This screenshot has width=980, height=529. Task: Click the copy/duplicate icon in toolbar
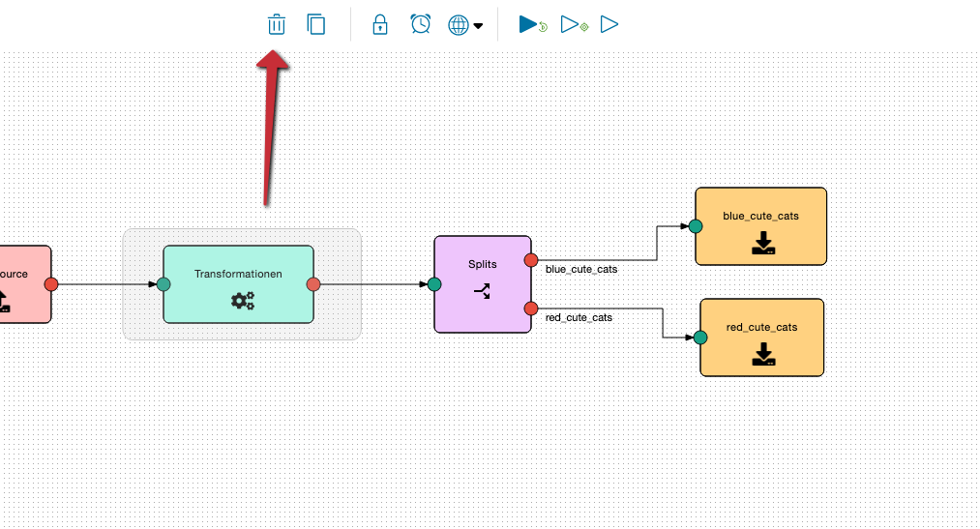point(316,24)
